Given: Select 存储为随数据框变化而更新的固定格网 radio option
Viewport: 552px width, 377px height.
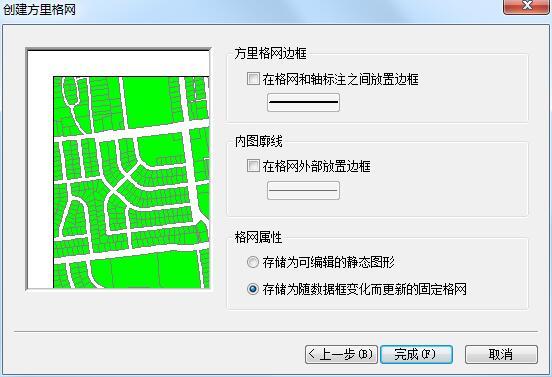Looking at the screenshot, I should click(x=253, y=289).
